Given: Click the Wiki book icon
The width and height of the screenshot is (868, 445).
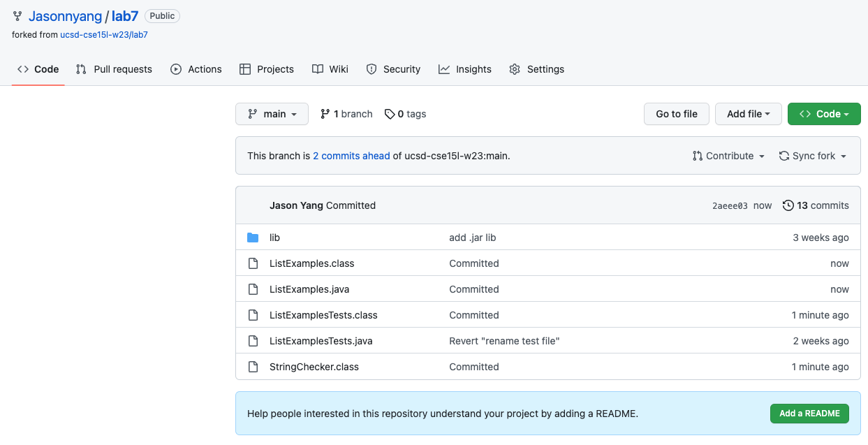Looking at the screenshot, I should click(318, 69).
